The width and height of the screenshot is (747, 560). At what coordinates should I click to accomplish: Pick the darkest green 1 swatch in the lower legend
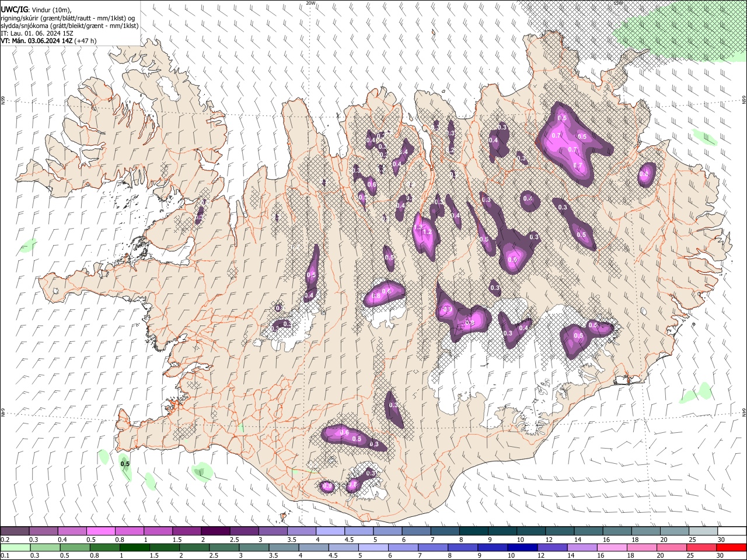135,547
